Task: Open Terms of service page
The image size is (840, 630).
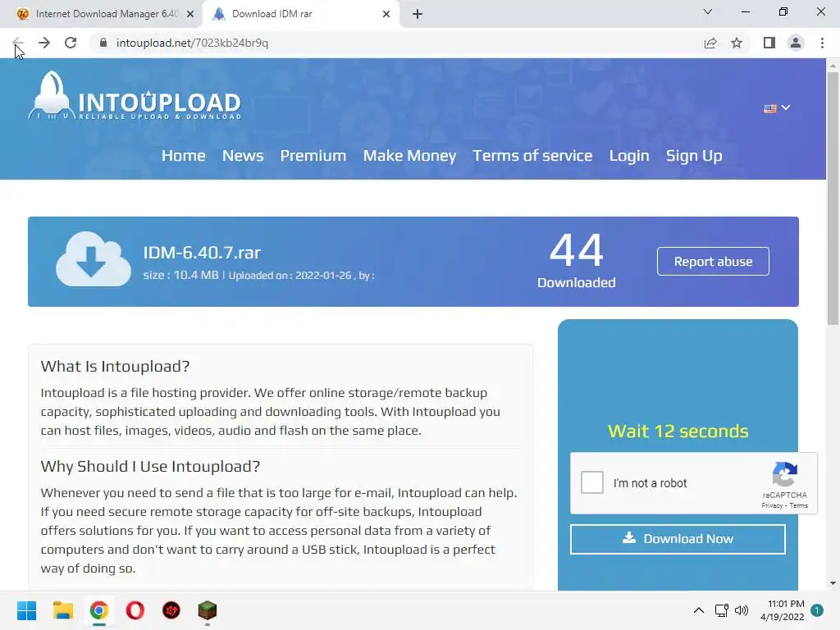Action: point(532,155)
